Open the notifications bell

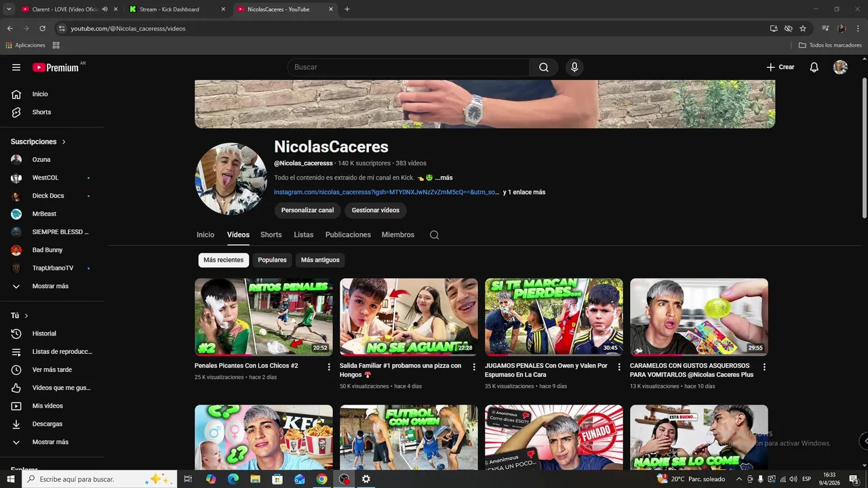(814, 67)
